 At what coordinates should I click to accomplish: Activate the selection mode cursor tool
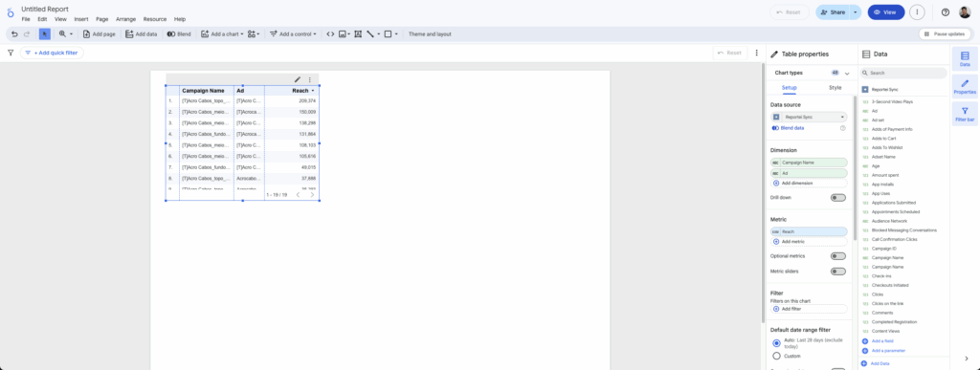(x=45, y=34)
